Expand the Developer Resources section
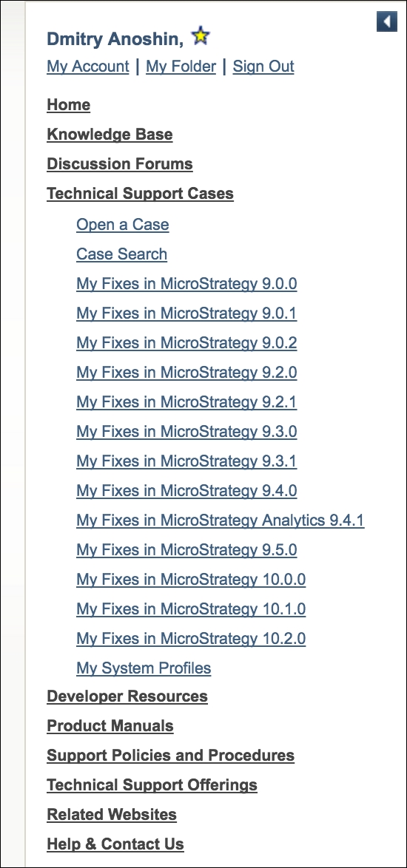Screen dimensions: 407x868 [x=127, y=696]
